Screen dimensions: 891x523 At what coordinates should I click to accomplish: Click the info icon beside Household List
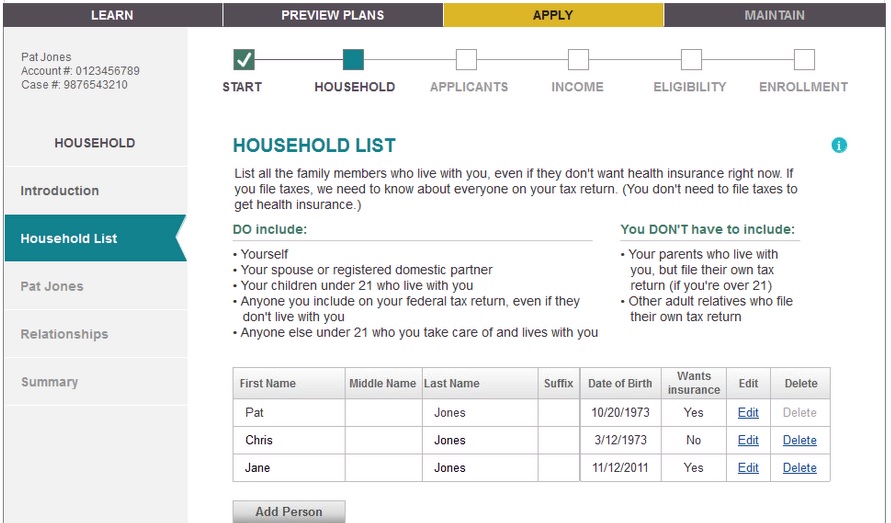[839, 146]
